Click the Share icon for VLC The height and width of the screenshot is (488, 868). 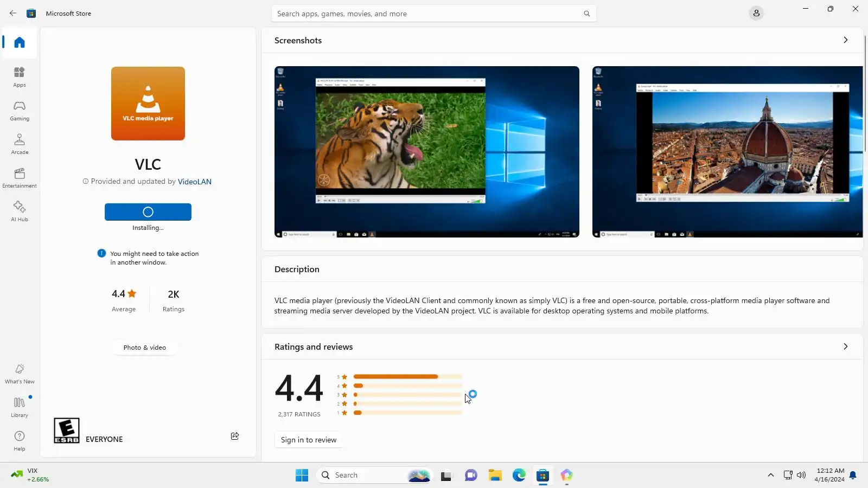(235, 436)
